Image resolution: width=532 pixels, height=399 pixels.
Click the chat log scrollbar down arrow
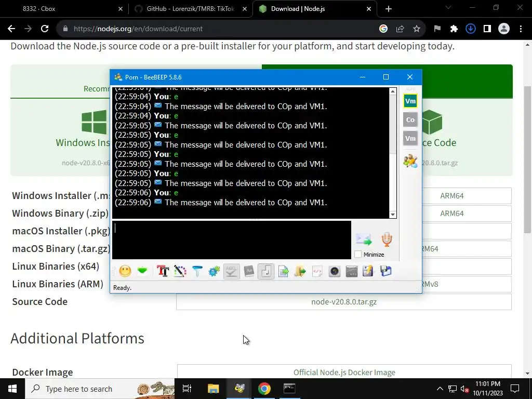pos(393,215)
